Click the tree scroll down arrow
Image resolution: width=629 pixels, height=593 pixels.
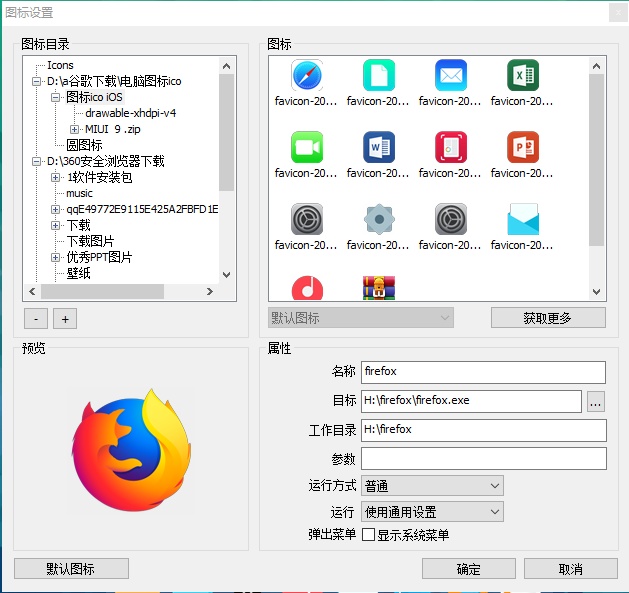point(226,275)
